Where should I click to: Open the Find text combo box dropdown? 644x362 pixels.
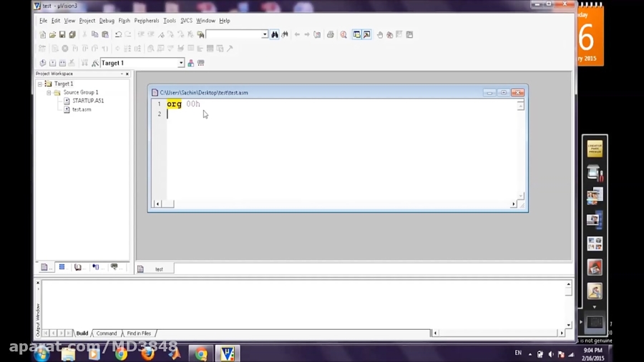point(265,35)
